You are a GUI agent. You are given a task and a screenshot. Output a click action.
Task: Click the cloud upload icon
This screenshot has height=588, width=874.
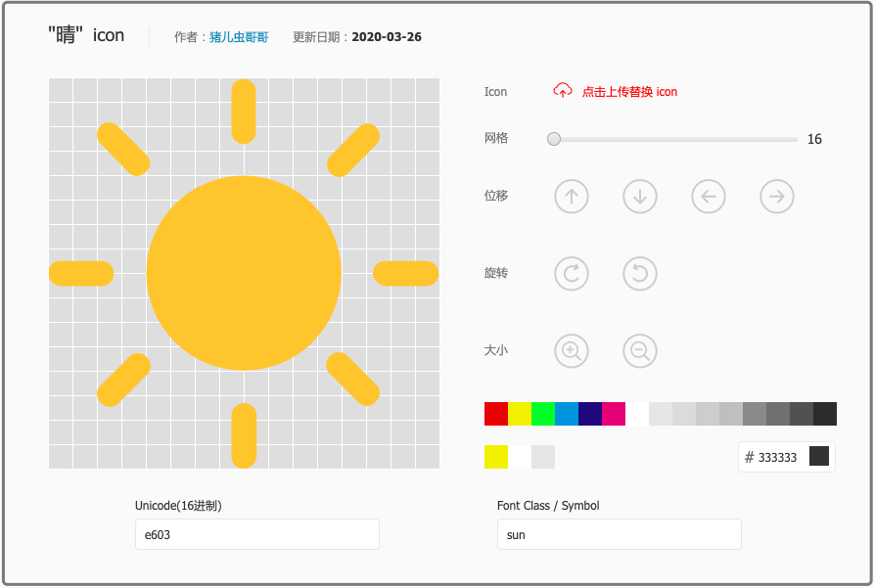point(563,91)
